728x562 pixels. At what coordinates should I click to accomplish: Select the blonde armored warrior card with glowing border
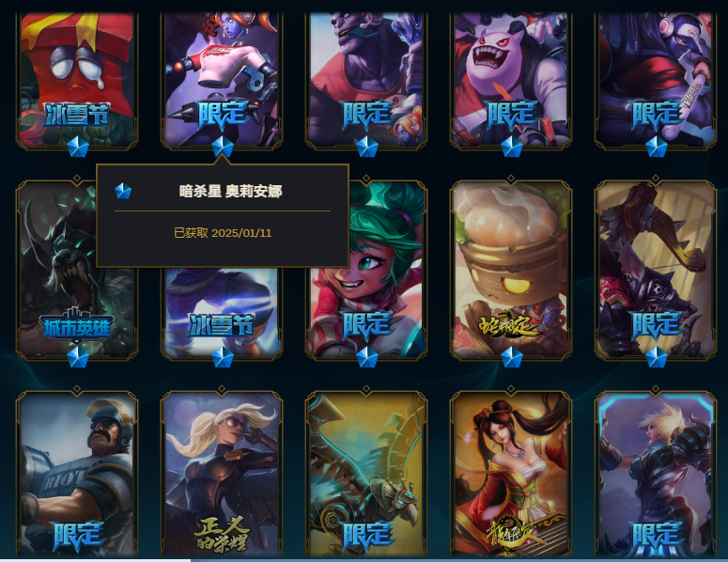pos(656,474)
